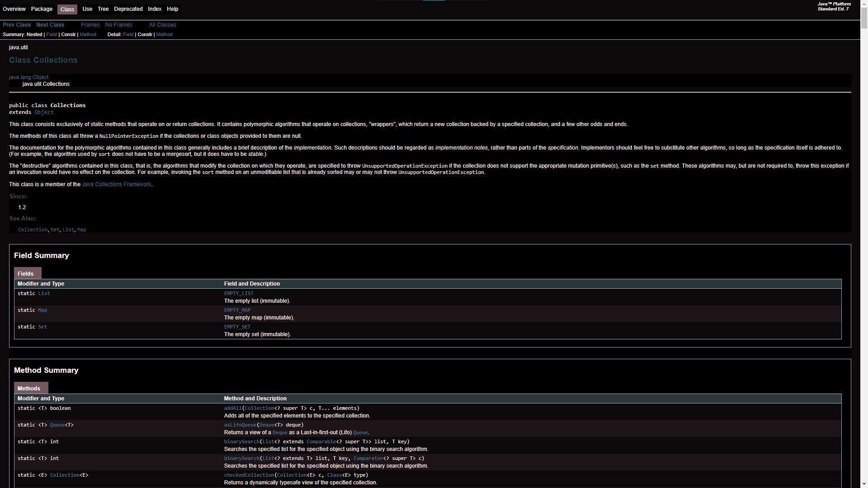Open the java.lang.Object class page

(28, 77)
